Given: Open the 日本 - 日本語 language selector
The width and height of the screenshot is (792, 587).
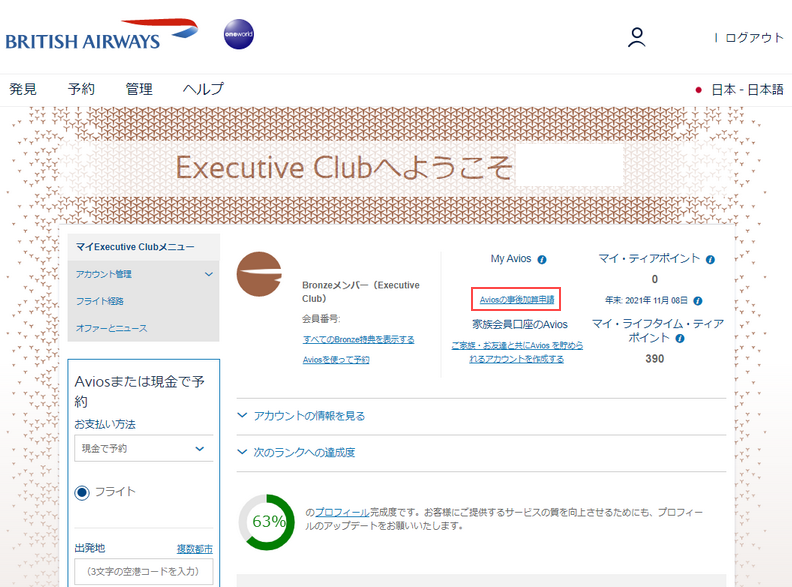Looking at the screenshot, I should point(739,90).
